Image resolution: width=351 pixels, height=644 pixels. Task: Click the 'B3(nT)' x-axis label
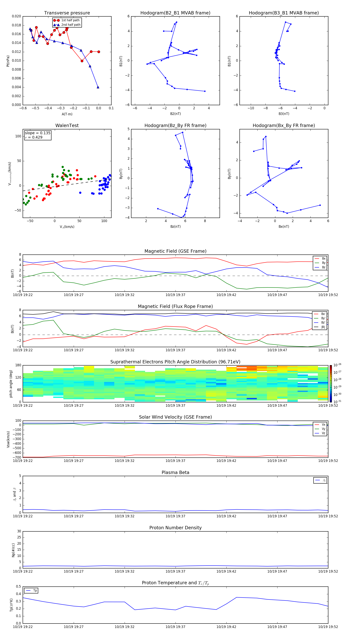284,114
